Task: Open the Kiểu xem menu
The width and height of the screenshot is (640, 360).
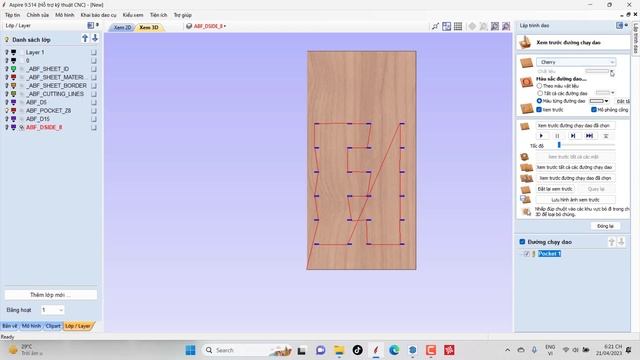Action: (x=133, y=15)
